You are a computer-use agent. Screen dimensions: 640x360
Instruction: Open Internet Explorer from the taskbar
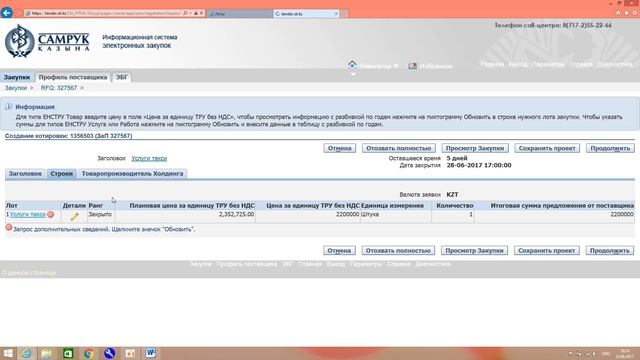[x=27, y=353]
